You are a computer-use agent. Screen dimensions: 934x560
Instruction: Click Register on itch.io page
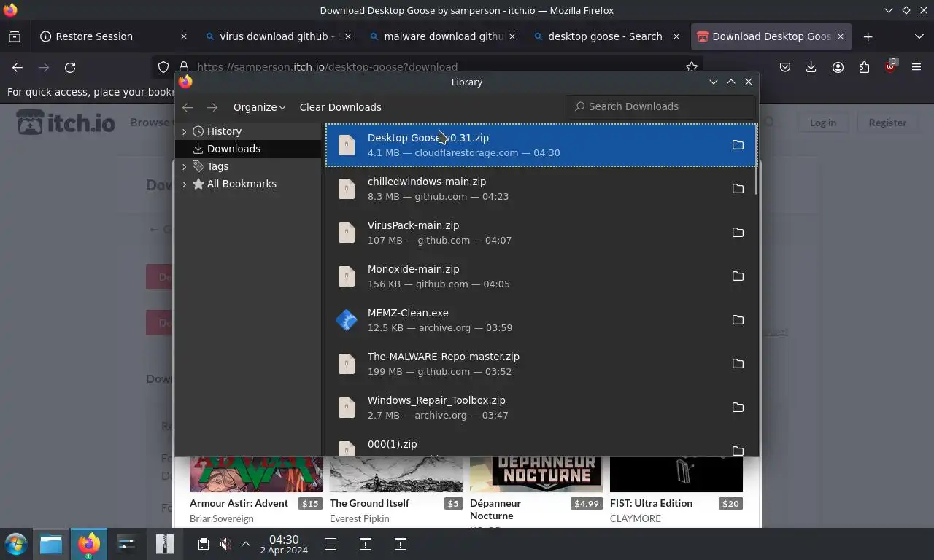887,122
